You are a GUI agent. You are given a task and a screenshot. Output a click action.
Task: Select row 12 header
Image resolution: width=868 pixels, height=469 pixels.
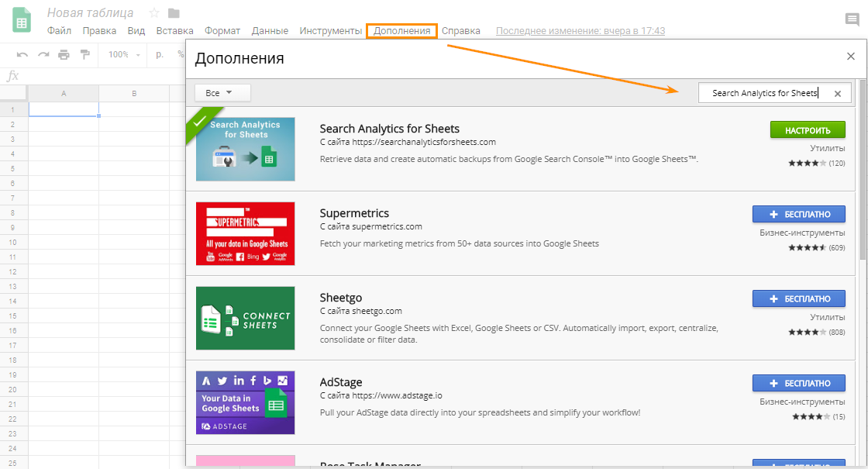(x=12, y=272)
